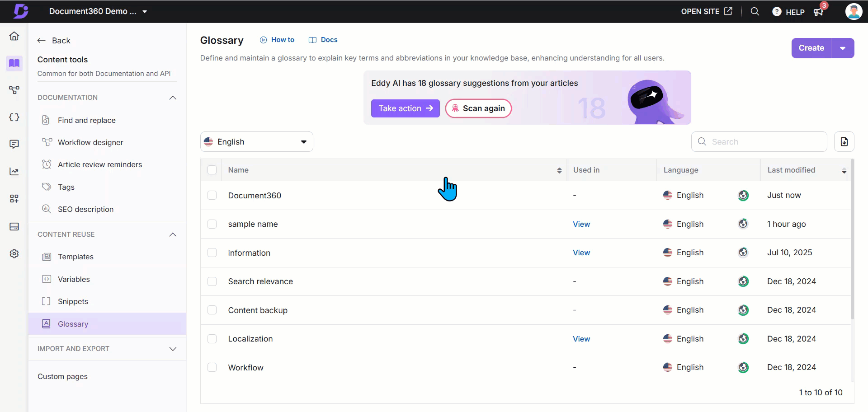Open the Settings gear icon in left rail
868x412 pixels.
click(14, 254)
